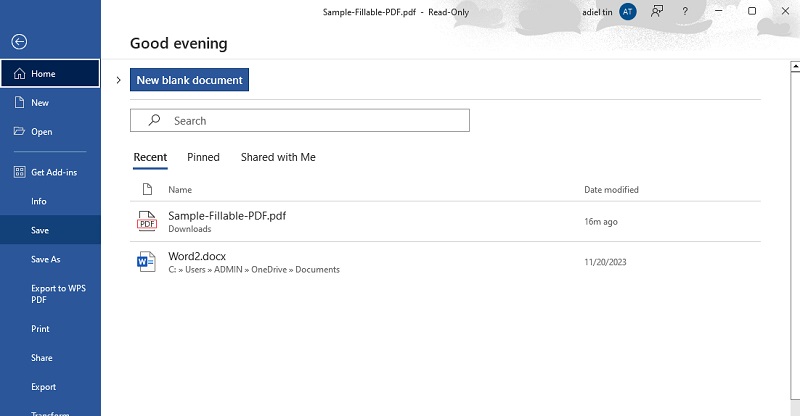Image resolution: width=800 pixels, height=416 pixels.
Task: Close the Word window
Action: click(785, 11)
